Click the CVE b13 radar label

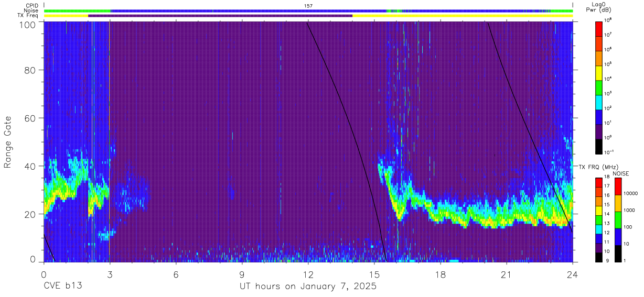(x=62, y=287)
